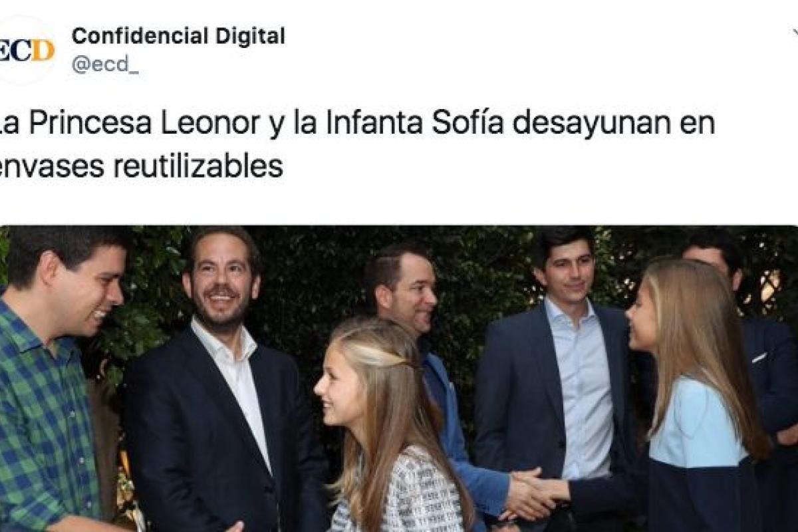The image size is (798, 532).
Task: Open the ECD profile avatar
Action: [25, 51]
